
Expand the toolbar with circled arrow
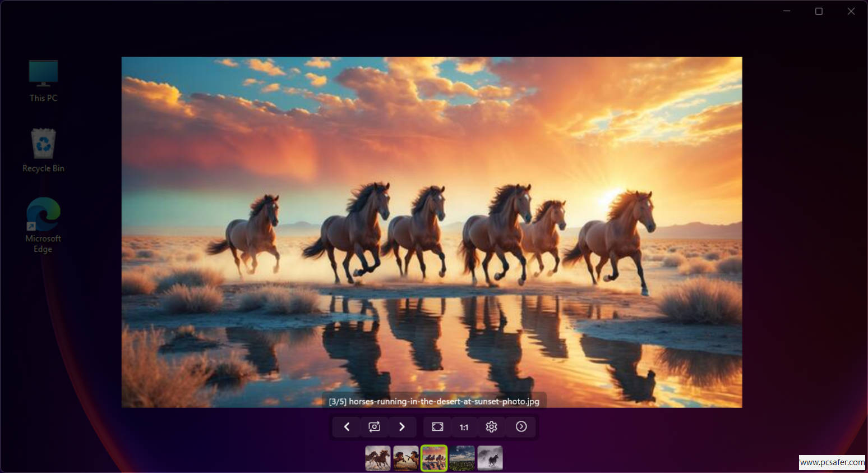pos(521,427)
